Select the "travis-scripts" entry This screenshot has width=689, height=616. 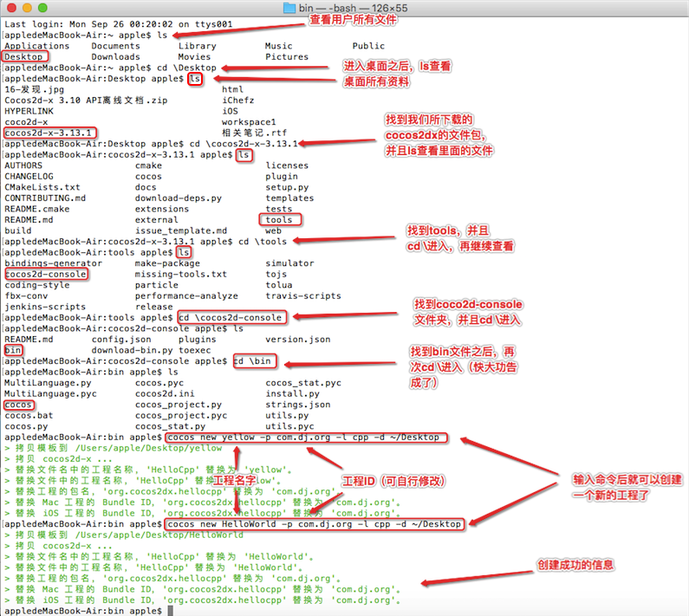pyautogui.click(x=303, y=295)
